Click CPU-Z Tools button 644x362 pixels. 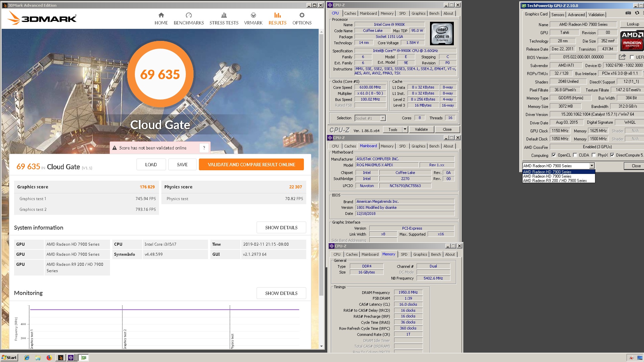pos(393,129)
